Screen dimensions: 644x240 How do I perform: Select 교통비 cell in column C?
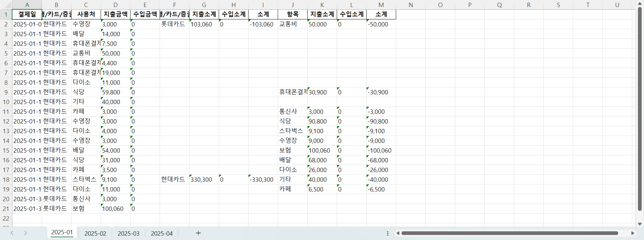click(x=86, y=53)
